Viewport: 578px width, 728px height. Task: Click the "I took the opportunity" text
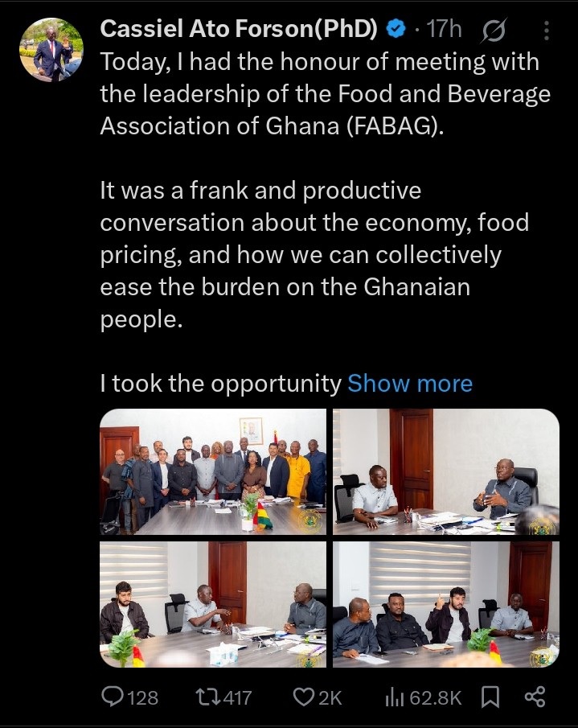220,384
